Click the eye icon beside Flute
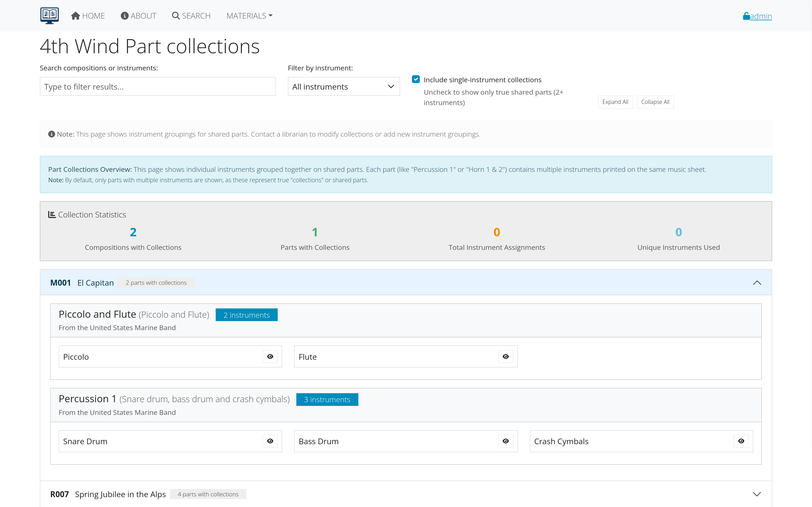This screenshot has height=507, width=812. (x=506, y=356)
